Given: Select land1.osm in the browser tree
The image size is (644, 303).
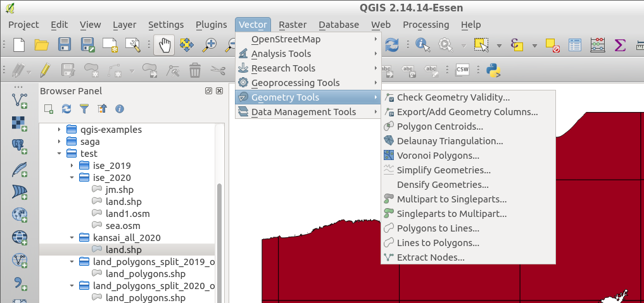Looking at the screenshot, I should click(x=127, y=214).
